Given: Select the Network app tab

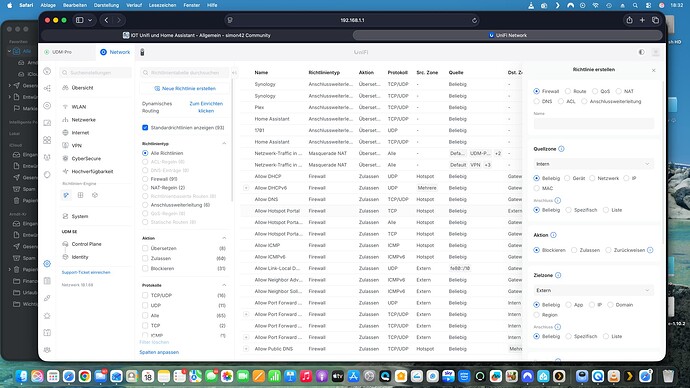Looking at the screenshot, I should [115, 52].
